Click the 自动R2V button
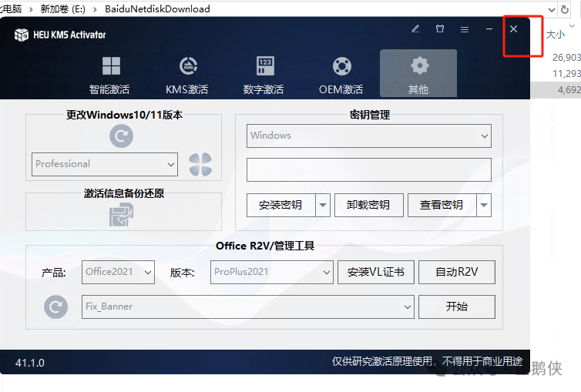Screen dimensions: 581x392 click(457, 273)
